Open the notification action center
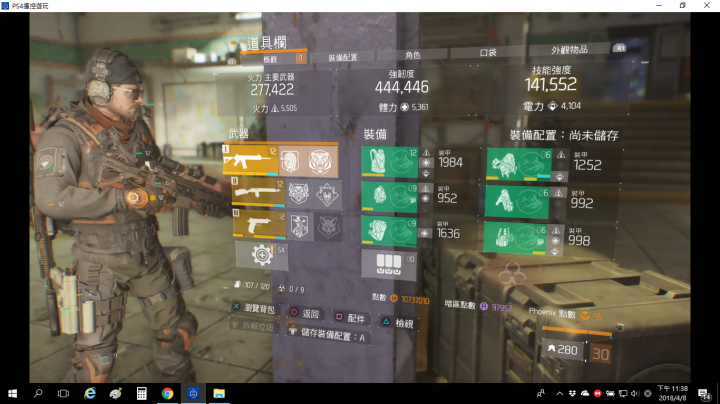This screenshot has height=404, width=720. click(703, 393)
